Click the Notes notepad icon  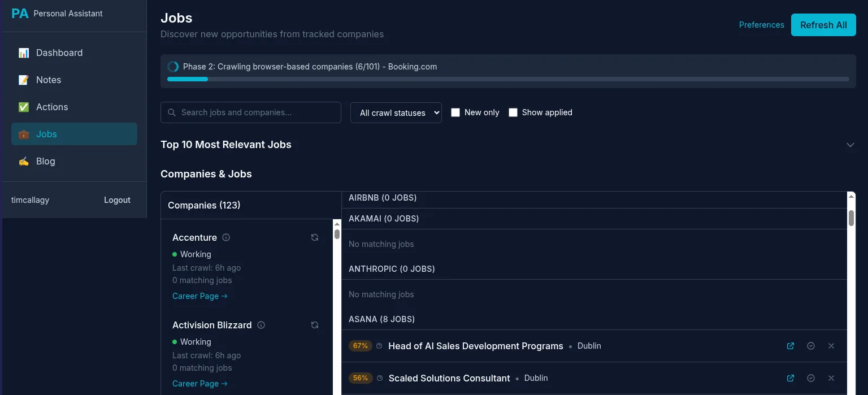[23, 80]
